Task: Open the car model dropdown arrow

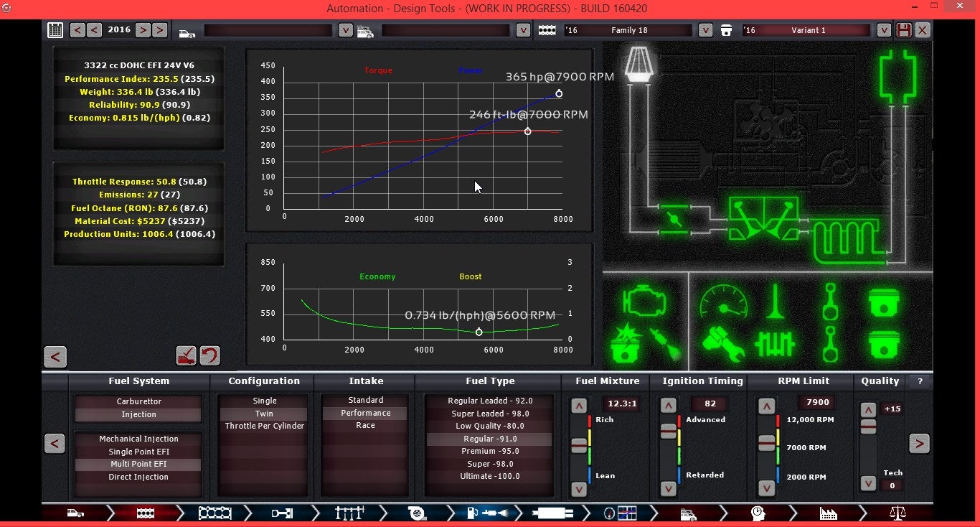Action: (x=346, y=30)
